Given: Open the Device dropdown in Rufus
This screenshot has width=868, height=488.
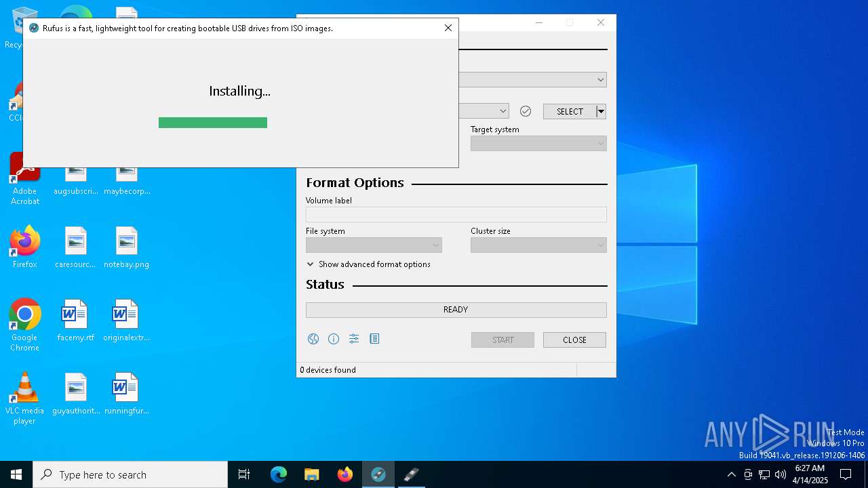Looking at the screenshot, I should 532,80.
